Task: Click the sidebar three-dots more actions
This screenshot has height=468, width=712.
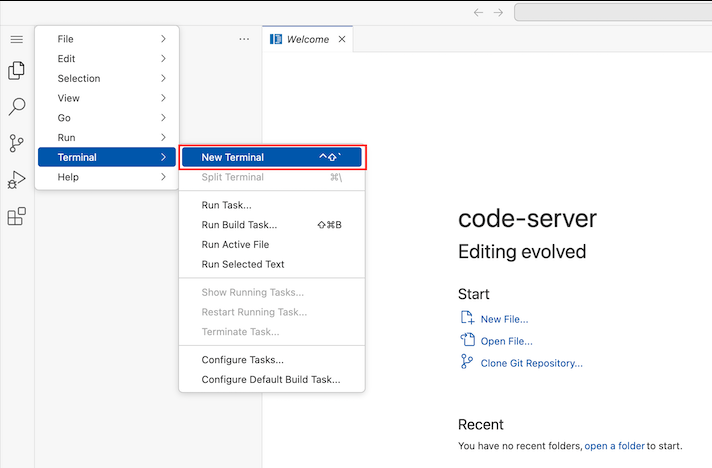Action: click(244, 39)
